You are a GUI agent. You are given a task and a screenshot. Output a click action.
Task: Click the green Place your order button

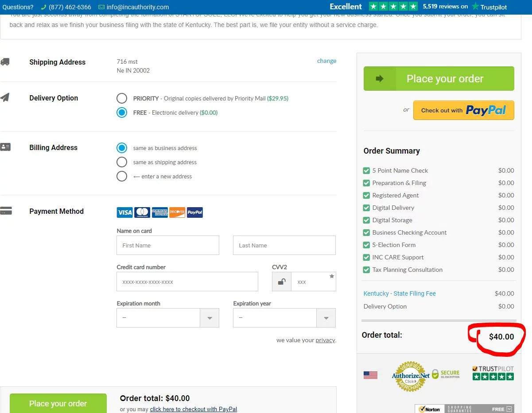point(439,79)
